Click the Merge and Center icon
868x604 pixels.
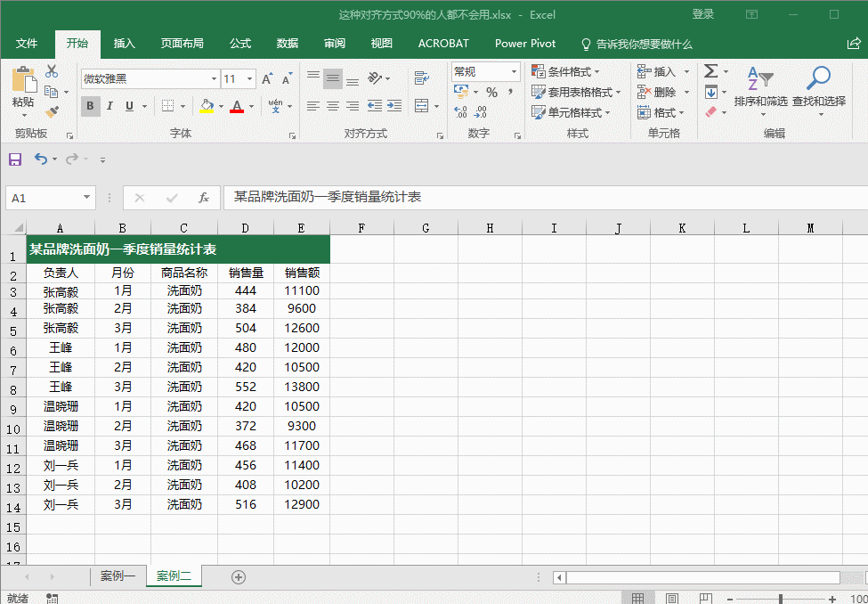(x=422, y=105)
